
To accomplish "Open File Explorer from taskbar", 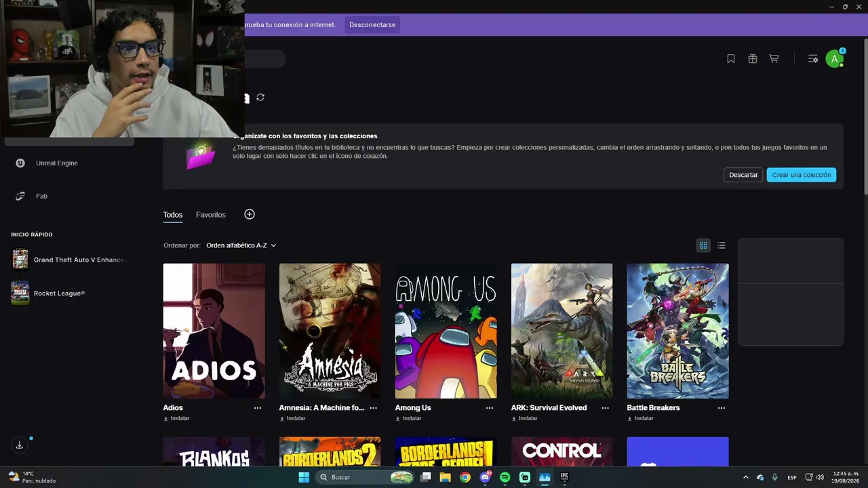I will coord(446,477).
